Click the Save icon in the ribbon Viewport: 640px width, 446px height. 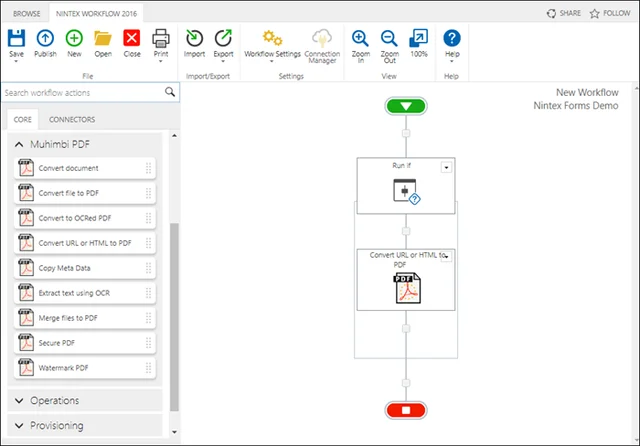tap(16, 38)
